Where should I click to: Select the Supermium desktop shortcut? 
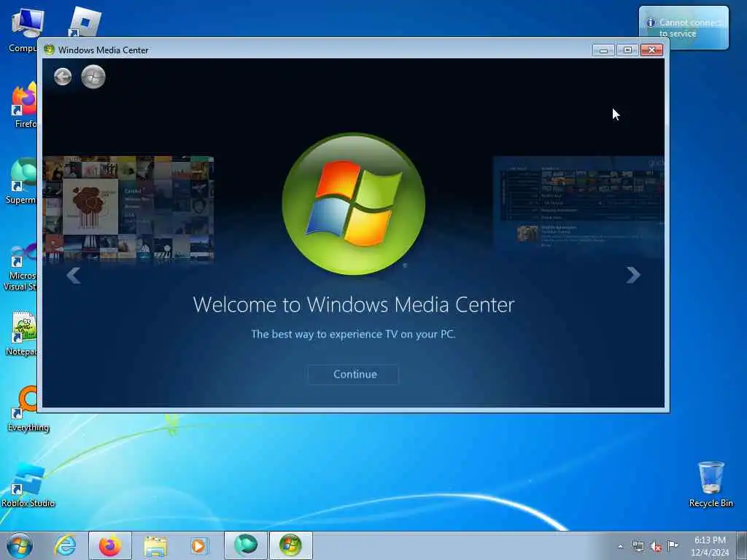click(21, 181)
